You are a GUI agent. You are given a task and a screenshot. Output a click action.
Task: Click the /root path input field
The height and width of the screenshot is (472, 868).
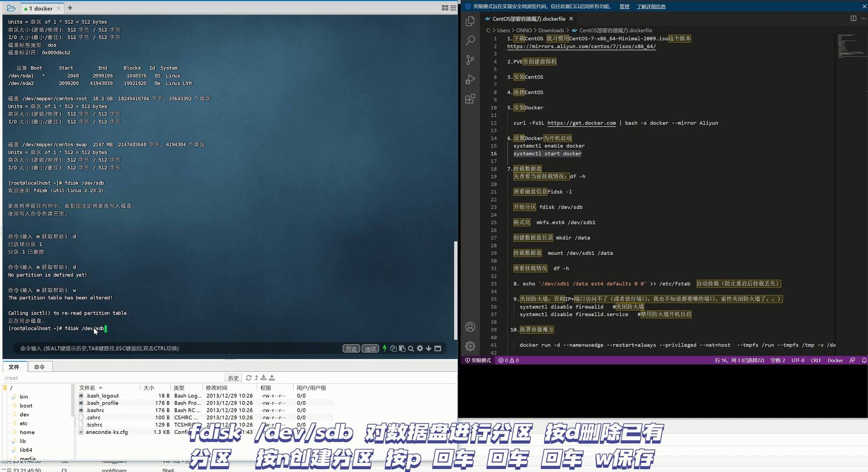pos(113,378)
